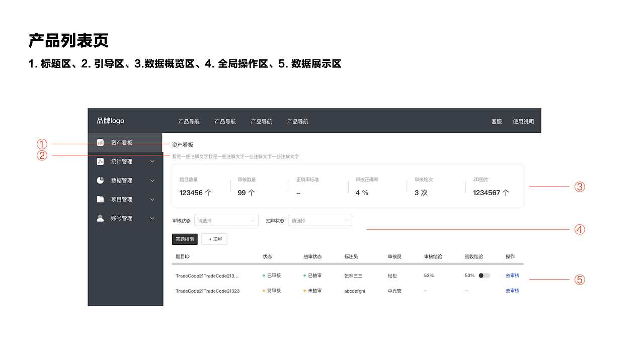Screen dimensions: 644x362
Task: Click the 账号管理 user avatar icon
Action: click(101, 218)
